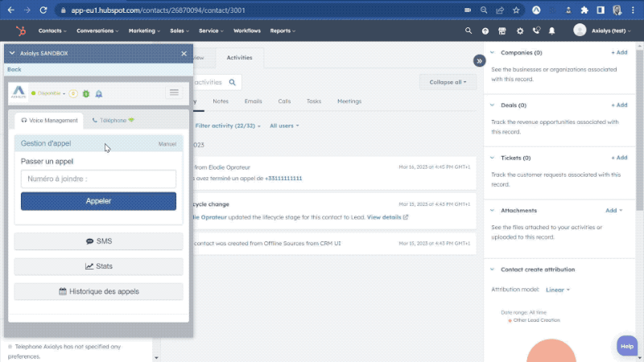
Task: Click the blue Appeler button
Action: 98,201
